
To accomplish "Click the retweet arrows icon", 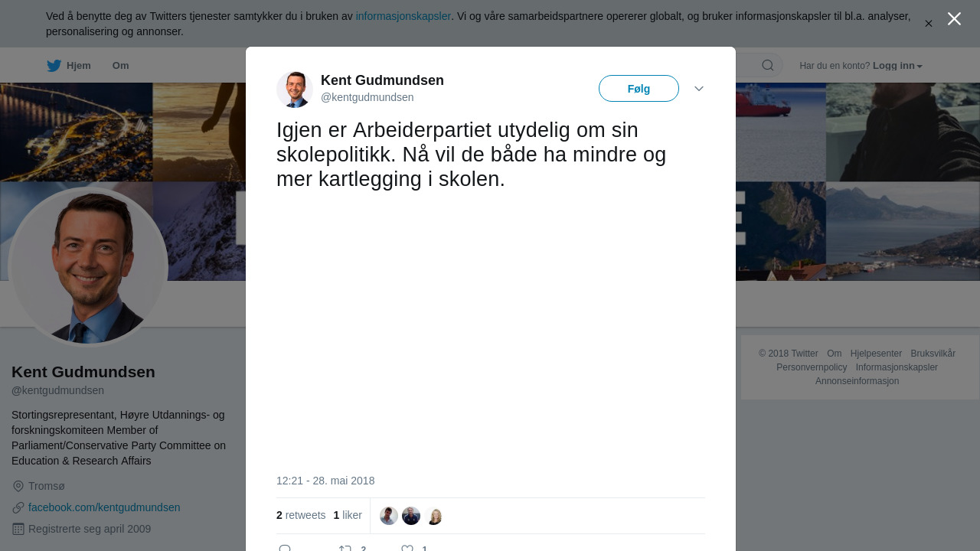I will click(x=345, y=548).
